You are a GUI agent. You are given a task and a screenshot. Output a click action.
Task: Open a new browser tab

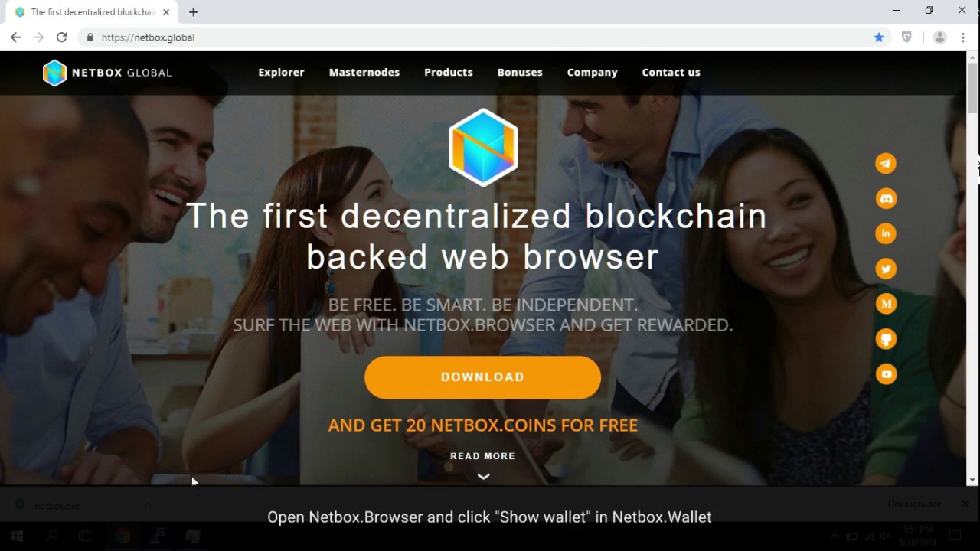193,12
